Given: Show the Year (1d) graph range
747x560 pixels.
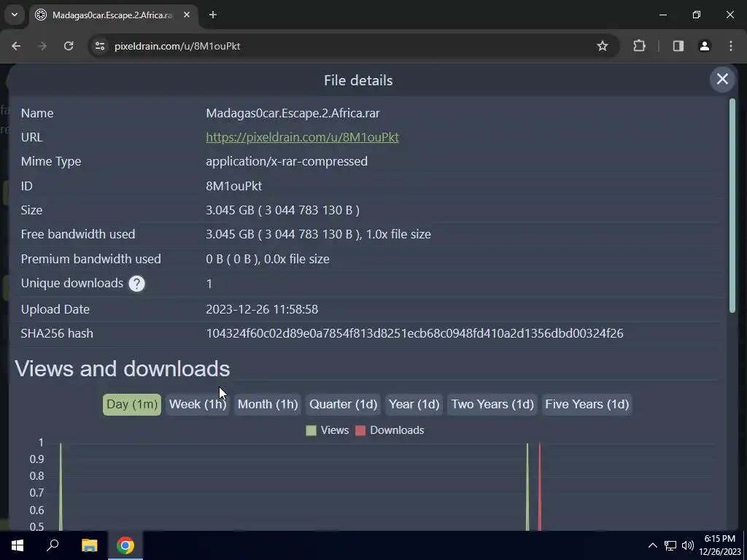Looking at the screenshot, I should (414, 404).
